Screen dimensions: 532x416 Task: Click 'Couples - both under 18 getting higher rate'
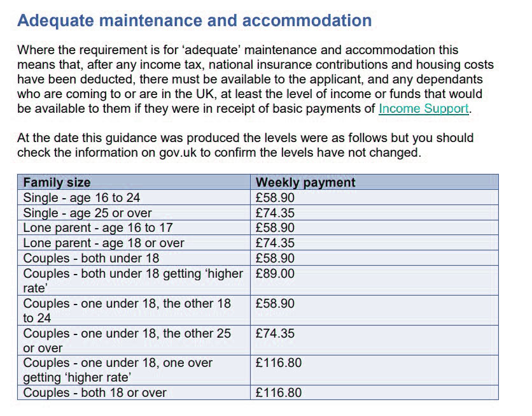(134, 280)
